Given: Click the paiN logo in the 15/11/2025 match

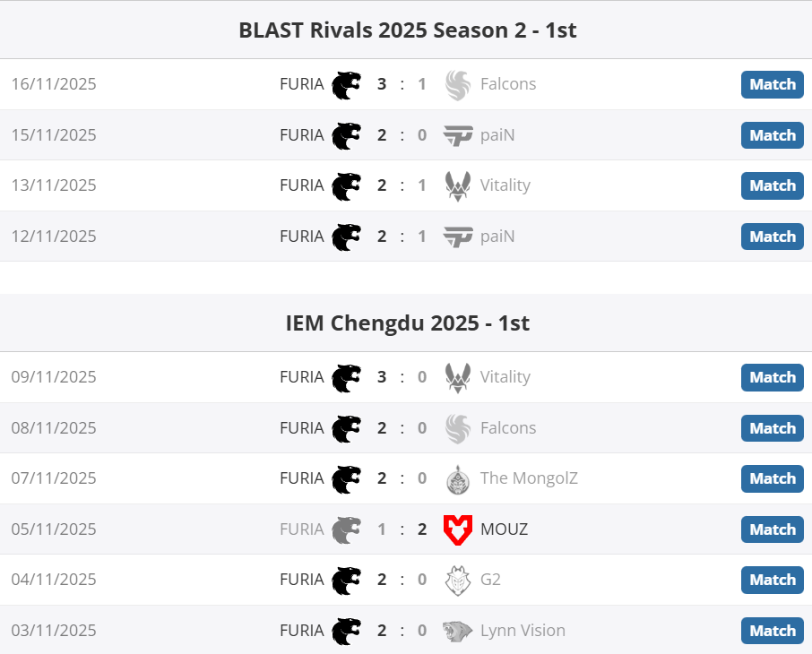Looking at the screenshot, I should coord(457,135).
